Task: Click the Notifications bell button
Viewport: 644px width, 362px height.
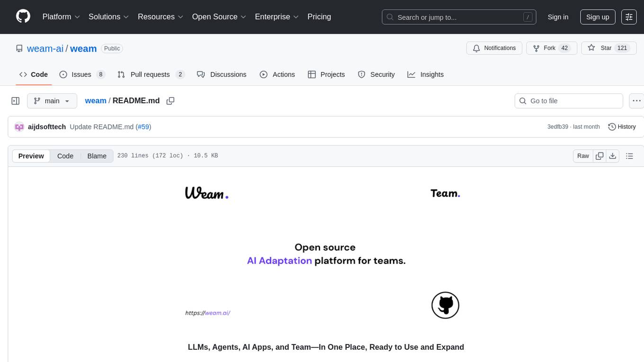Action: [x=494, y=48]
